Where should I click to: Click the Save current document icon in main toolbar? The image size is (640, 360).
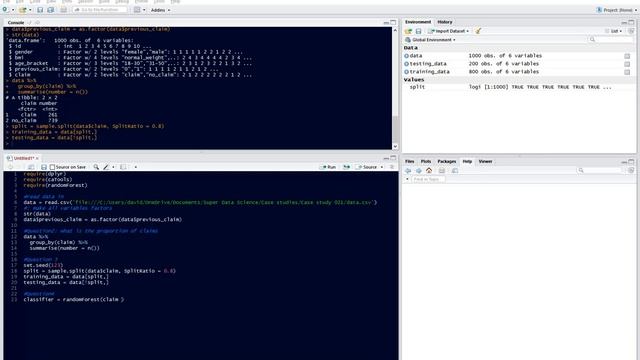click(40, 10)
